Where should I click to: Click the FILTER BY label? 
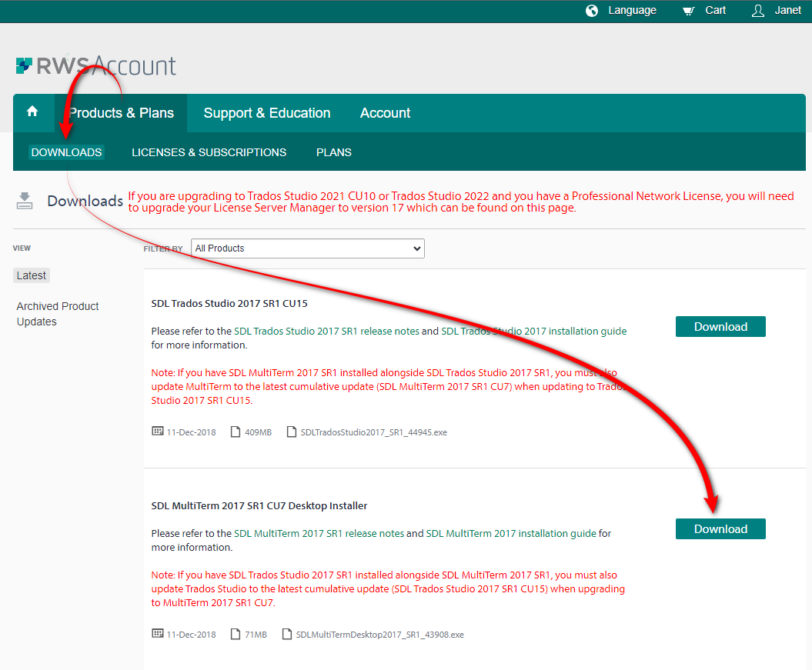[x=163, y=249]
